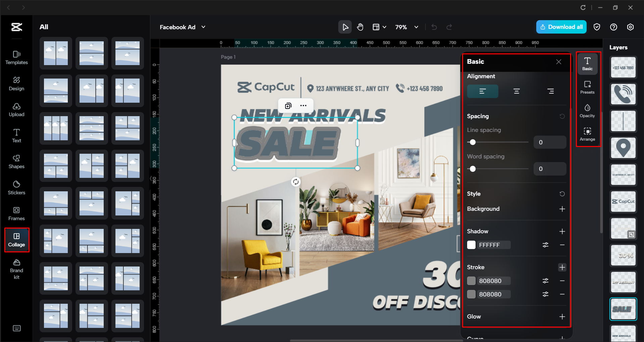Open the Arrange options
The height and width of the screenshot is (342, 644).
point(587,134)
